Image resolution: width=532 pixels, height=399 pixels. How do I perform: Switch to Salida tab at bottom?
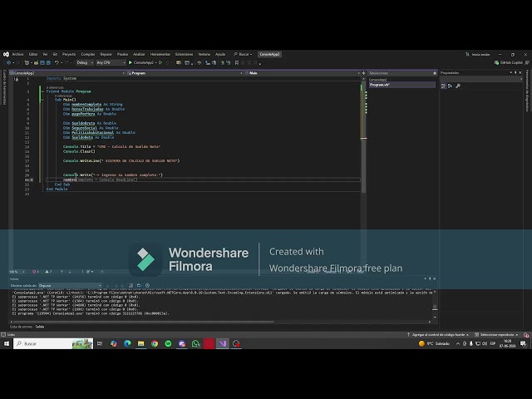[40, 327]
